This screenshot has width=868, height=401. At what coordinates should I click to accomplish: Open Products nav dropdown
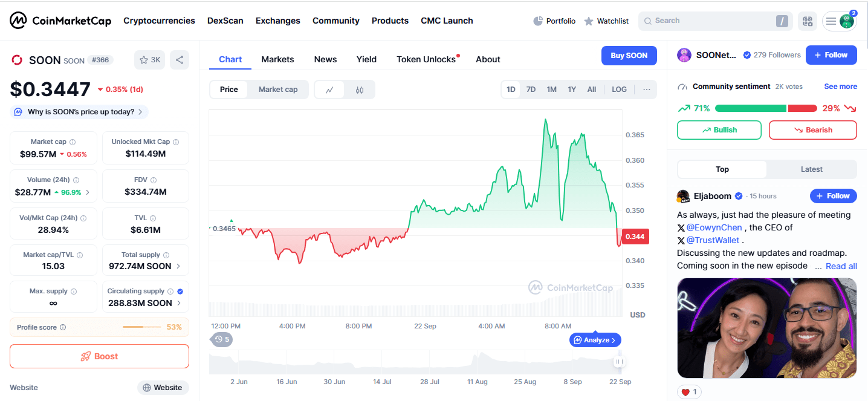coord(390,21)
